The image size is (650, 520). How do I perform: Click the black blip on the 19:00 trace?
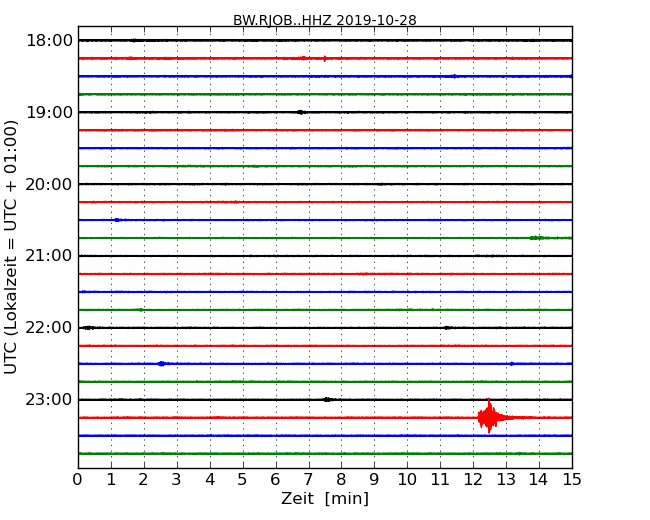pos(301,112)
